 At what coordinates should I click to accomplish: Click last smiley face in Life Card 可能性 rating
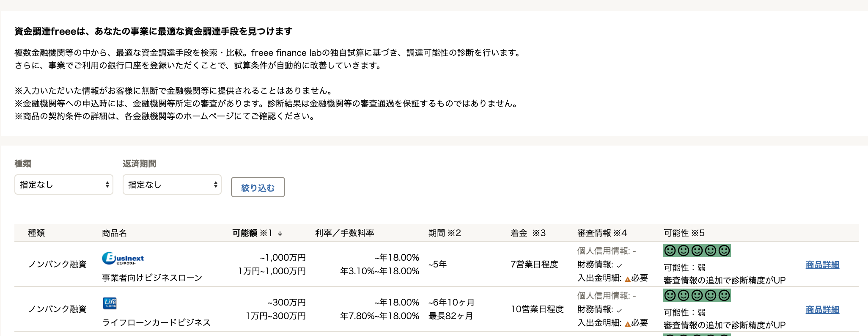(x=724, y=295)
